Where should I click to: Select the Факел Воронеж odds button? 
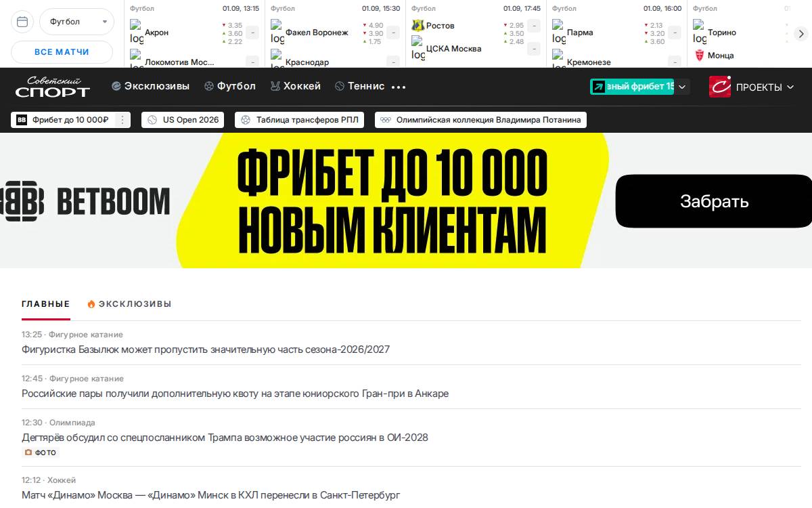click(393, 33)
